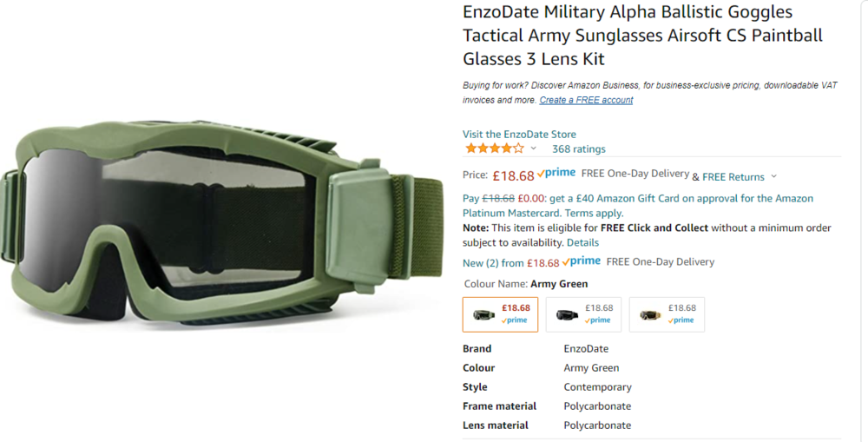868x442 pixels.
Task: Click the prime badge in the tan goggles option
Action: point(681,320)
